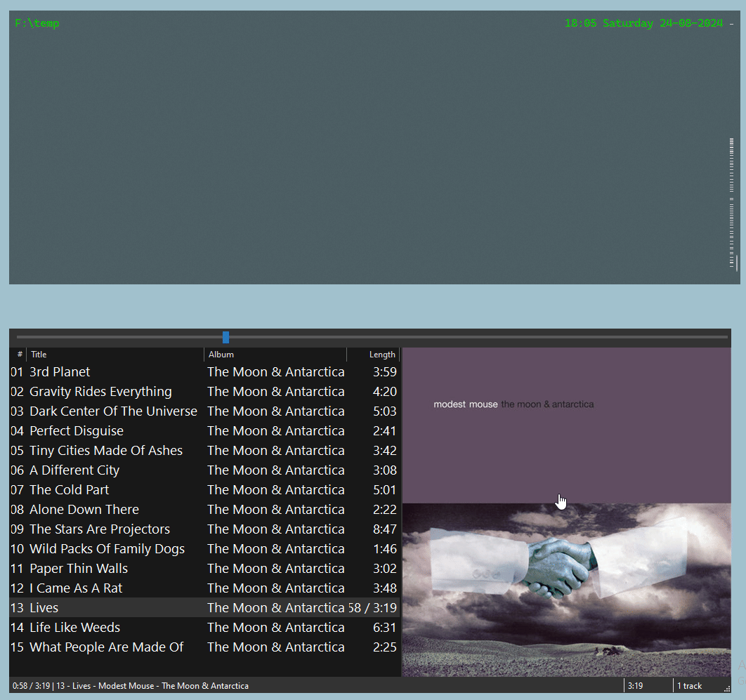Screen dimensions: 746x700
Task: Click the 1 track count in status bar
Action: click(x=689, y=686)
